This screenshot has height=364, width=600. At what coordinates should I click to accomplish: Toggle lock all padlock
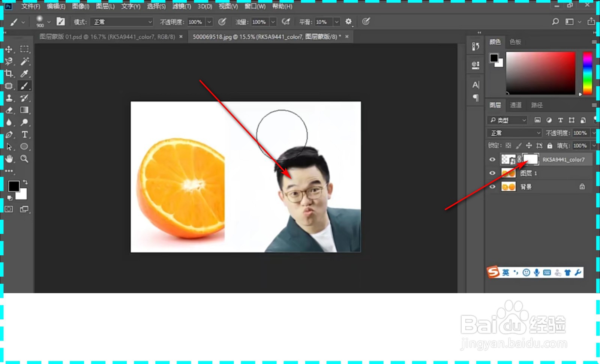coord(550,145)
